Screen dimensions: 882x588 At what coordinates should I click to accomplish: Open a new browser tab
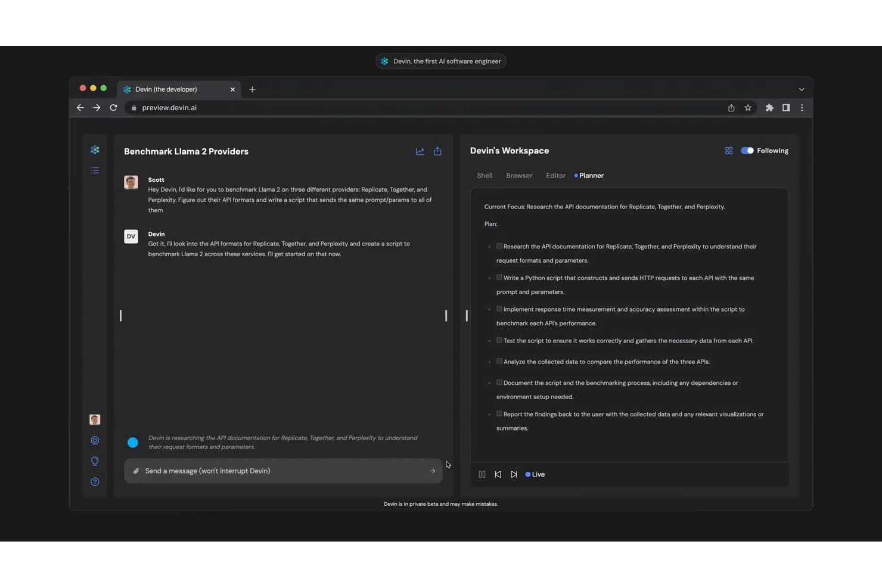pyautogui.click(x=252, y=89)
